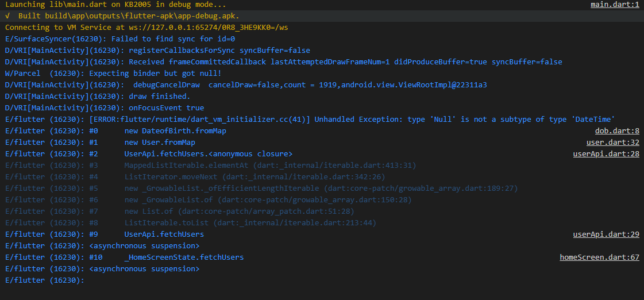Click the '<asynchronous suspension>' line after frame #10
The height and width of the screenshot is (300, 644).
(x=102, y=269)
